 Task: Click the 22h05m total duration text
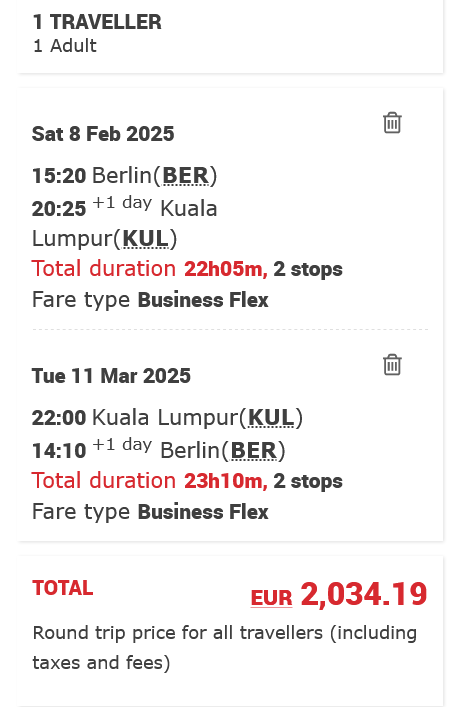[225, 269]
